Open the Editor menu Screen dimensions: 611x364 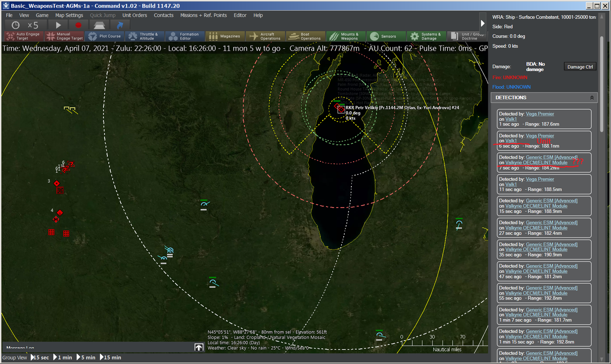(x=240, y=15)
